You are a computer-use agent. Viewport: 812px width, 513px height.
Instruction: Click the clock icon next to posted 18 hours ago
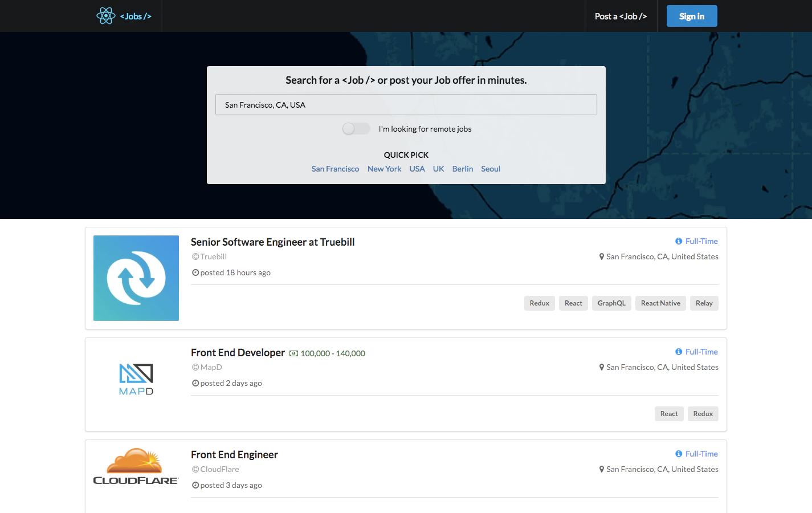click(x=194, y=272)
